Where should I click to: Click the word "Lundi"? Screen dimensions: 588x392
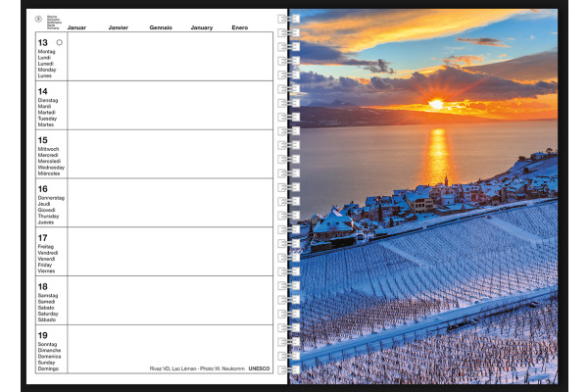tap(44, 58)
